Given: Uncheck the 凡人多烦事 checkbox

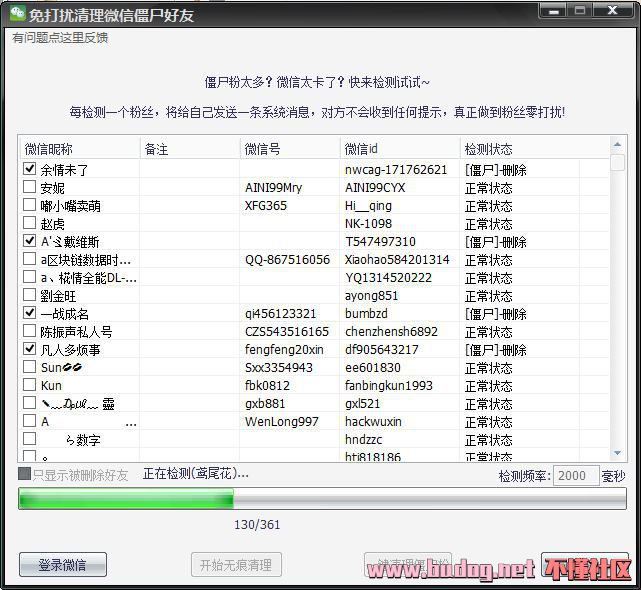Looking at the screenshot, I should pyautogui.click(x=29, y=348).
